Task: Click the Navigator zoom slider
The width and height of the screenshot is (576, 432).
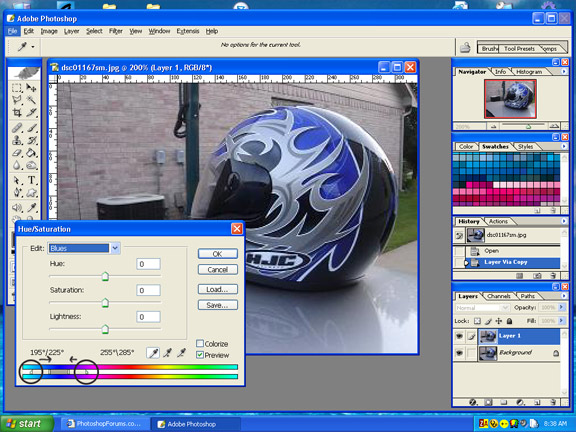Action: [528, 126]
